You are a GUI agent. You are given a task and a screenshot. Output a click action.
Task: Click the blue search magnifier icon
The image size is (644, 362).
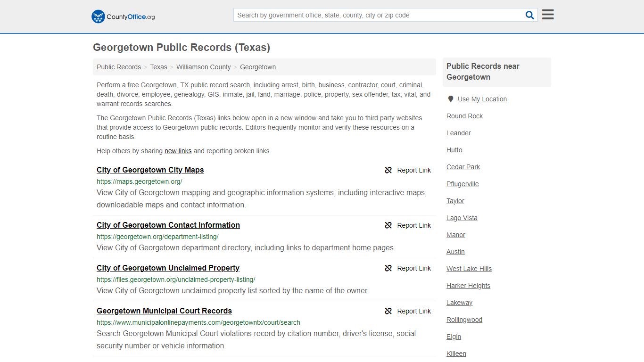pos(530,15)
